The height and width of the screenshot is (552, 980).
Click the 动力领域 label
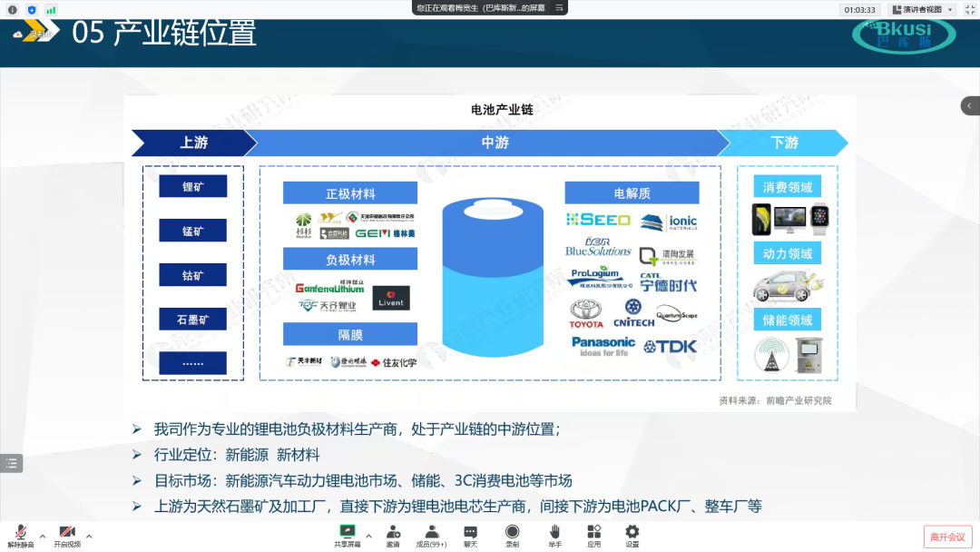coord(788,253)
